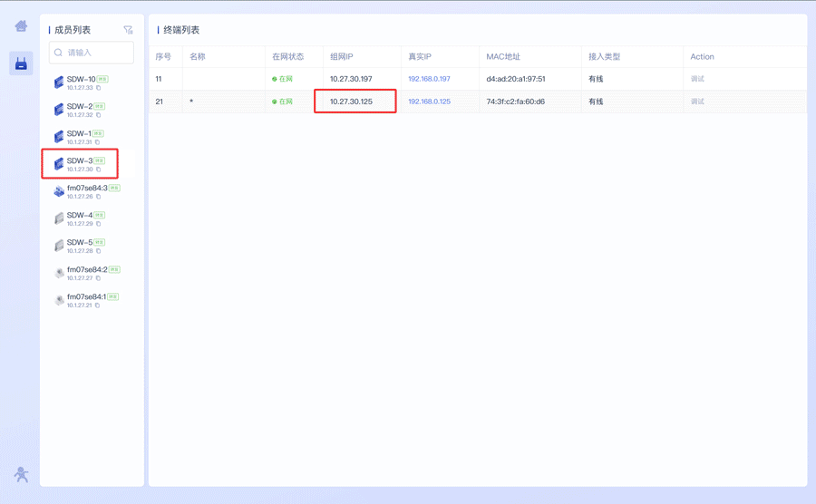This screenshot has height=504, width=816.
Task: Choose member fm07se84:1 from the list
Action: (x=86, y=297)
